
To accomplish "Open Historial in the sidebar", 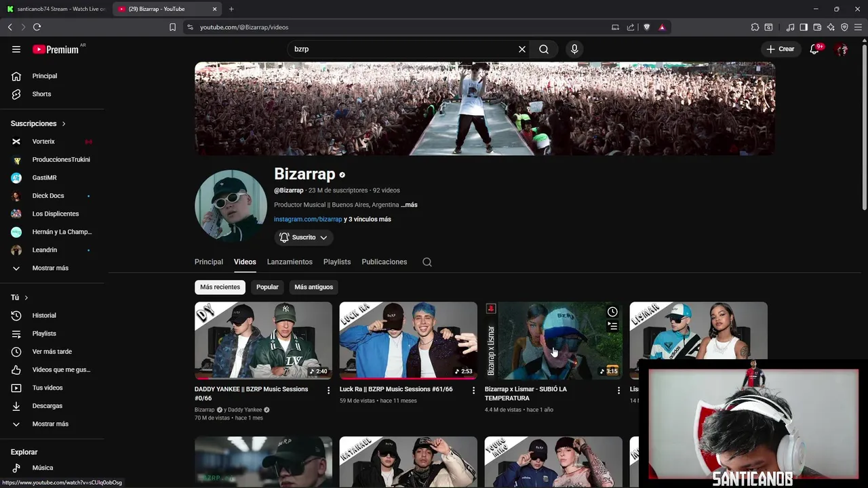I will 53,315.
